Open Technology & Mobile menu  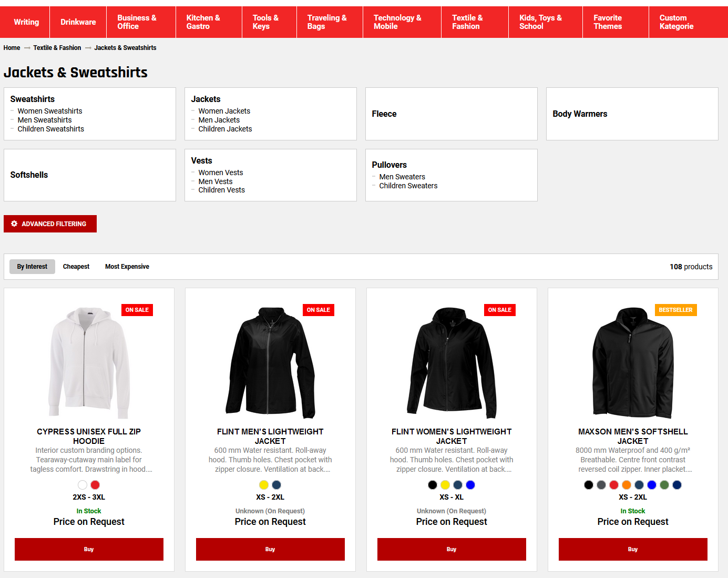coord(402,22)
